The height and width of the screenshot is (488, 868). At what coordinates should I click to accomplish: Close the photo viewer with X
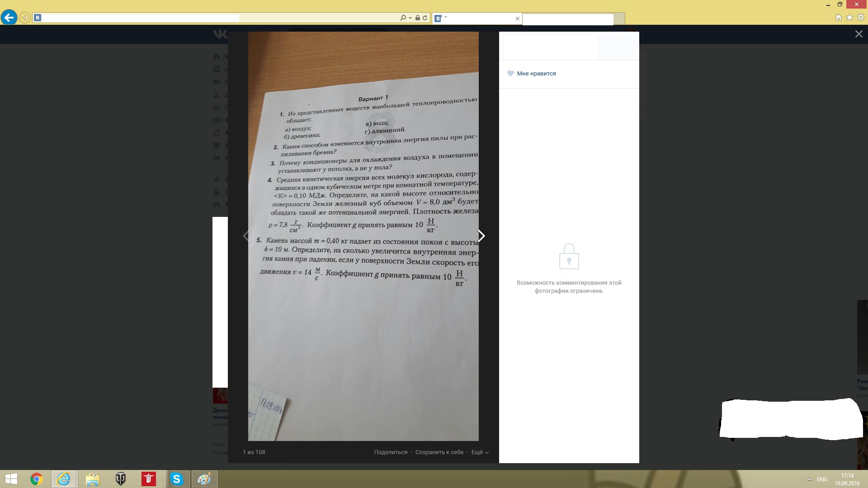pos(859,34)
